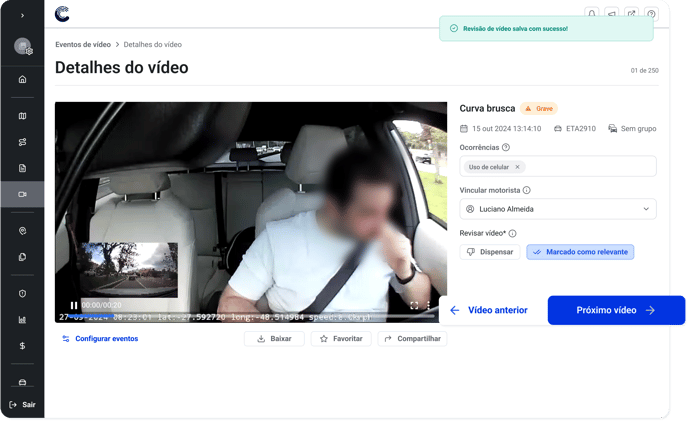Click the Curva brusca event title
688x421 pixels.
click(x=487, y=108)
